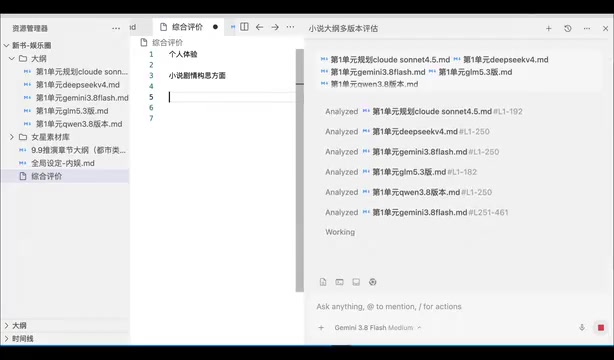Click the 第1单元qwen3.8版本.md attachment chip
This screenshot has width=614, height=360.
point(369,84)
